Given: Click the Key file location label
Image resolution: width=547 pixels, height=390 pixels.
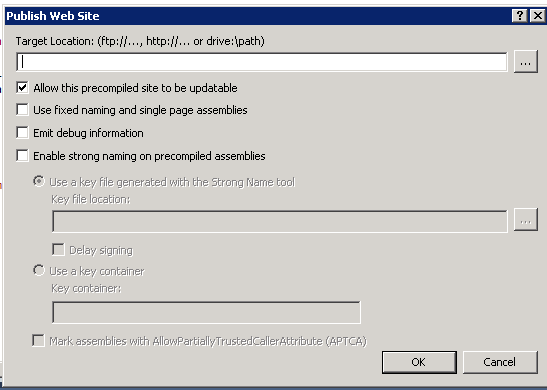Looking at the screenshot, I should tap(90, 199).
